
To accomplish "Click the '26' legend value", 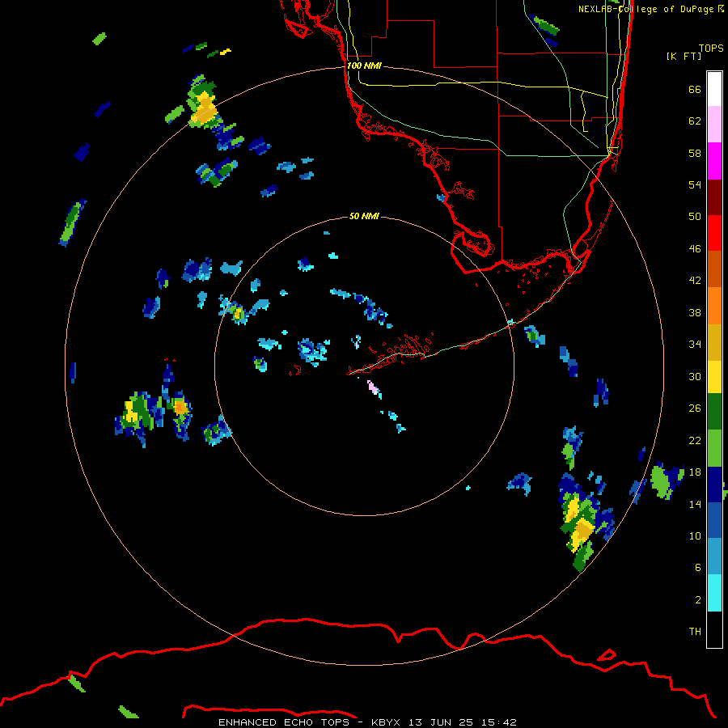I will 695,408.
